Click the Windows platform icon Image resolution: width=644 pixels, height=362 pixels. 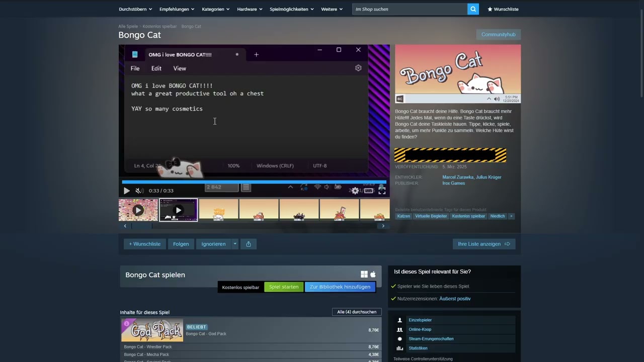(x=364, y=275)
